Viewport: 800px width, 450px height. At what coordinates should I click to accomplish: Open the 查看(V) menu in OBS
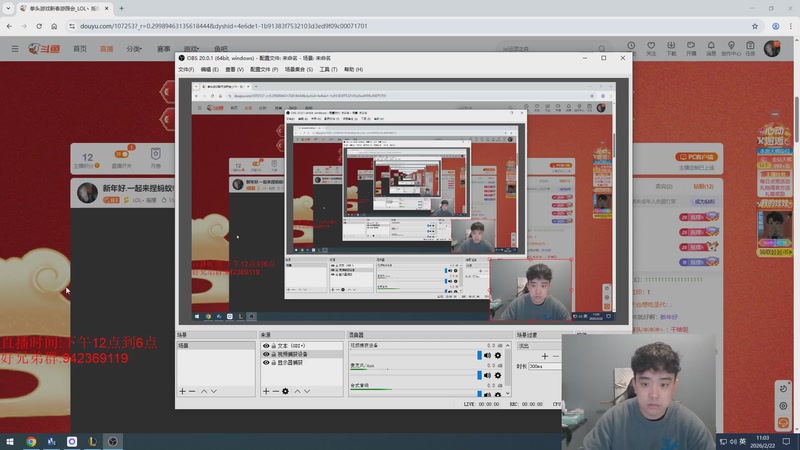tap(234, 69)
